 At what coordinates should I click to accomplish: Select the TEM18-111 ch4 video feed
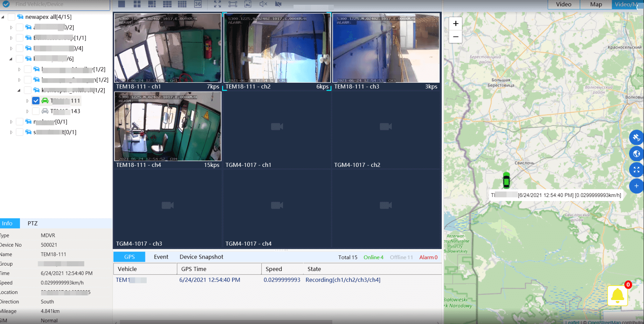coord(168,126)
